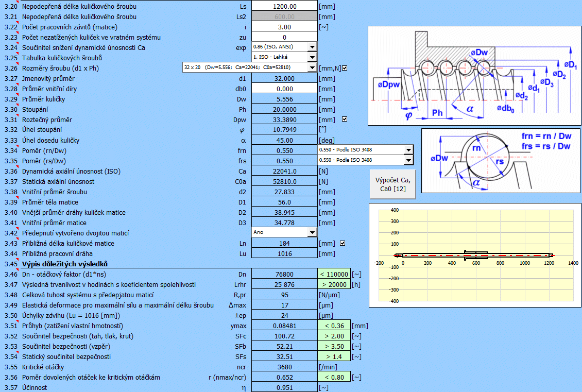Select the working threads field showing 3.00

point(285,27)
